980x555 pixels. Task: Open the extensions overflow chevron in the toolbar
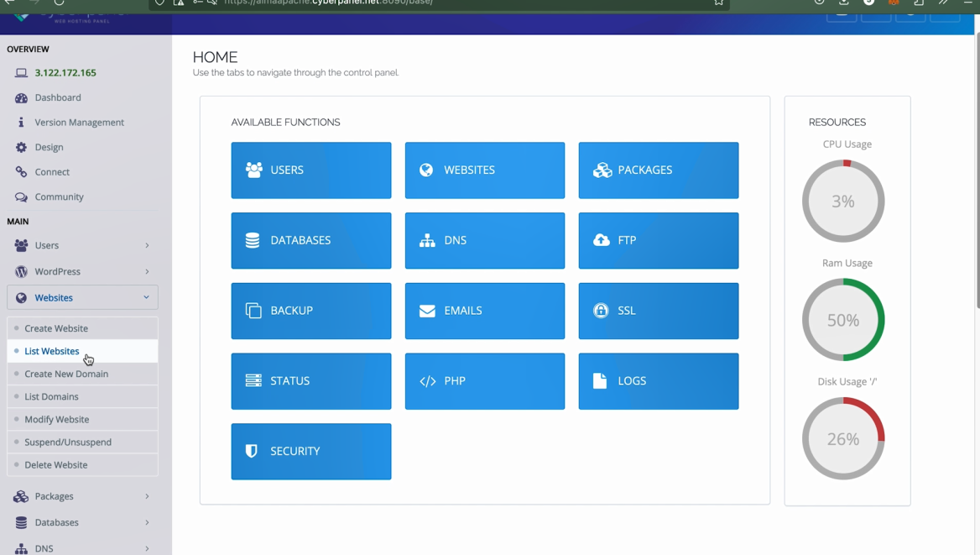pos(943,3)
